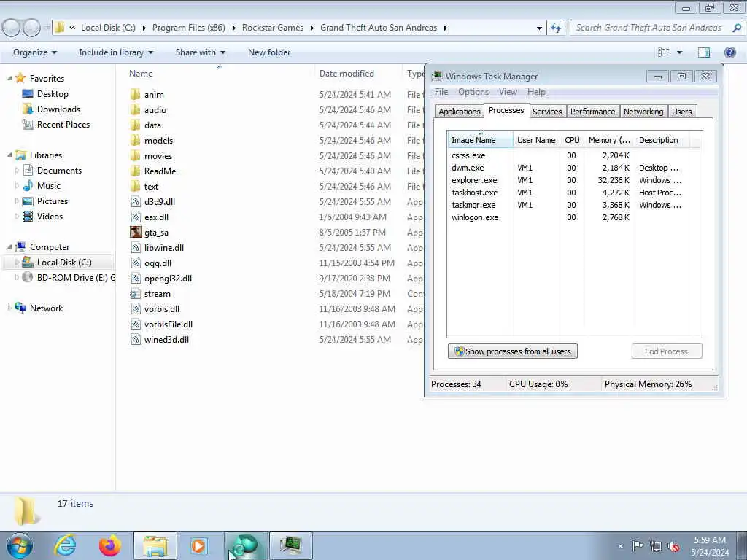Open the anim folder icon
747x560 pixels.
(x=135, y=94)
